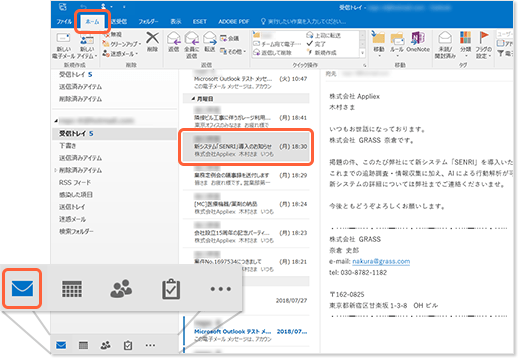Switch to the 表示 tab
The width and height of the screenshot is (518, 360).
click(176, 22)
